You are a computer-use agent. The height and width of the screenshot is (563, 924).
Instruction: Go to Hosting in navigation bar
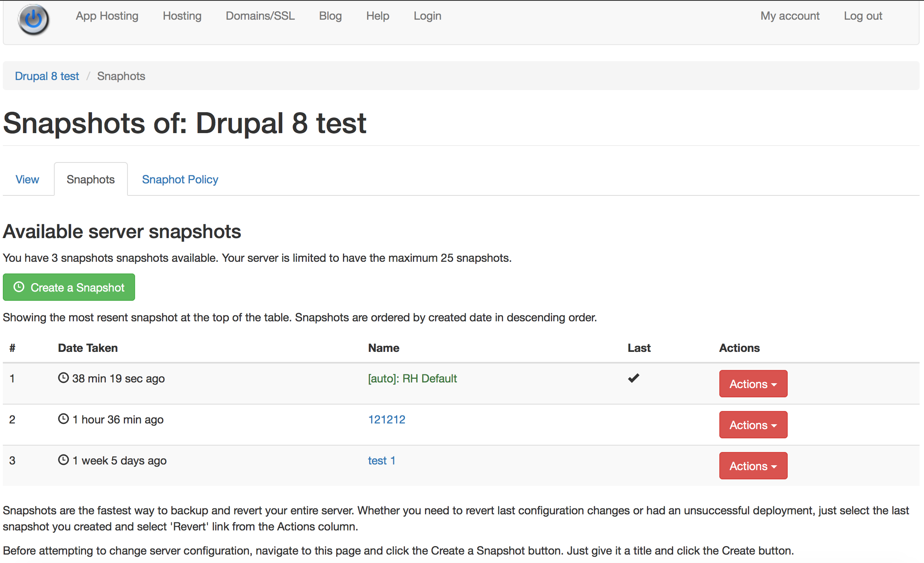[182, 16]
